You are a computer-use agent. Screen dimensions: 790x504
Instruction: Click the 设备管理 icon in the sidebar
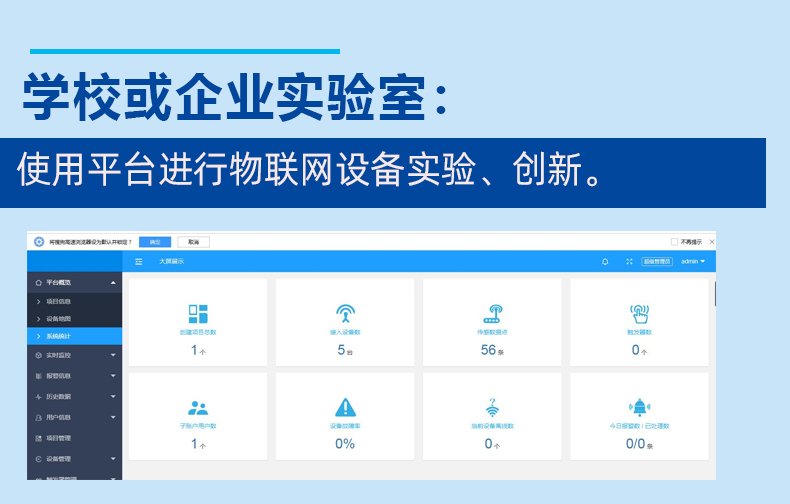(x=38, y=459)
